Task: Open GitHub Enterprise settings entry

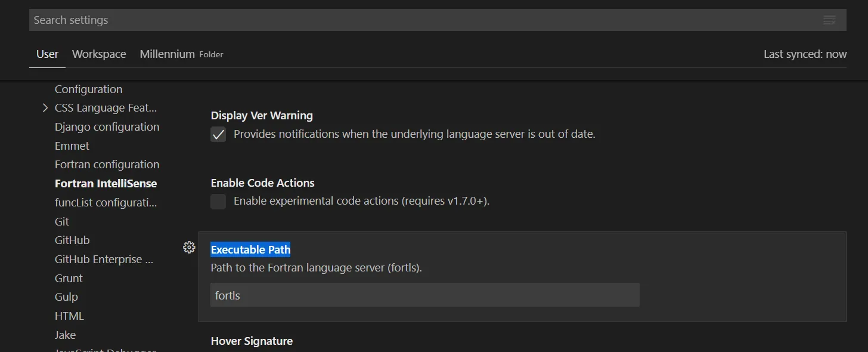Action: click(104, 260)
